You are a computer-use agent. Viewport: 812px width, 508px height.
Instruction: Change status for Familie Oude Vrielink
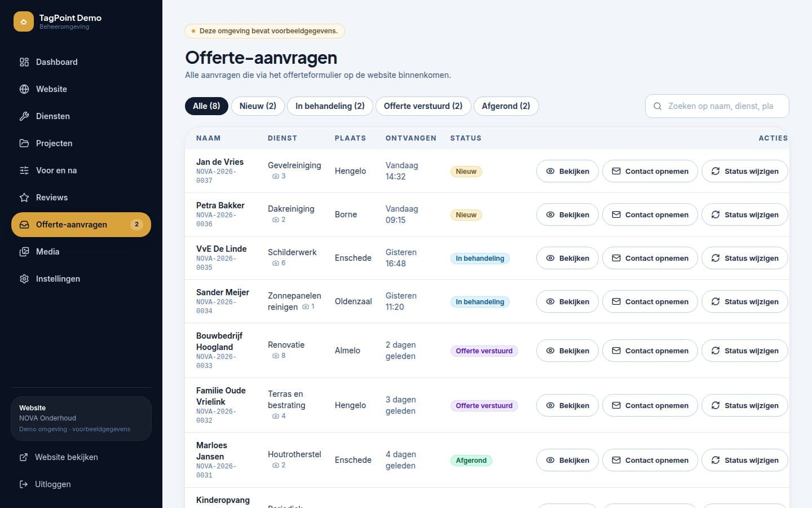click(744, 405)
